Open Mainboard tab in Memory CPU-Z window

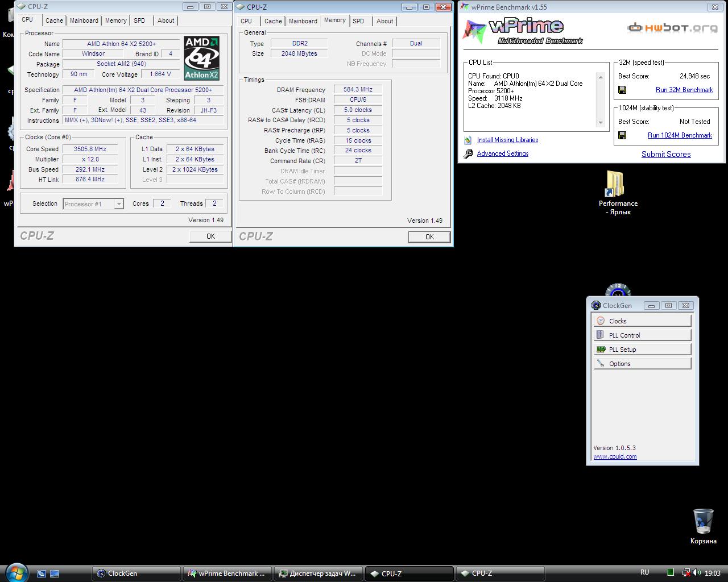[303, 21]
